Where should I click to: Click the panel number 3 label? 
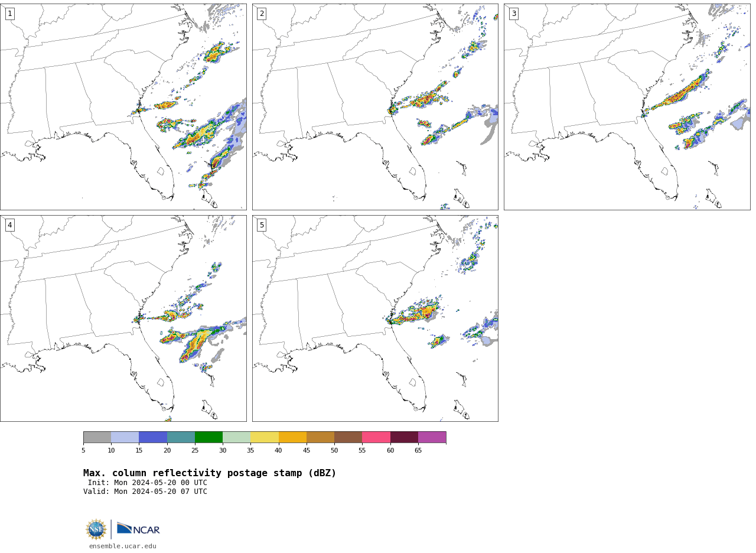514,14
